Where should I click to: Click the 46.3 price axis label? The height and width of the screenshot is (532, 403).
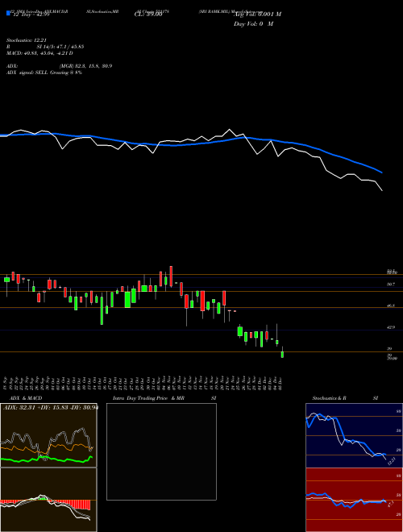coord(391,305)
